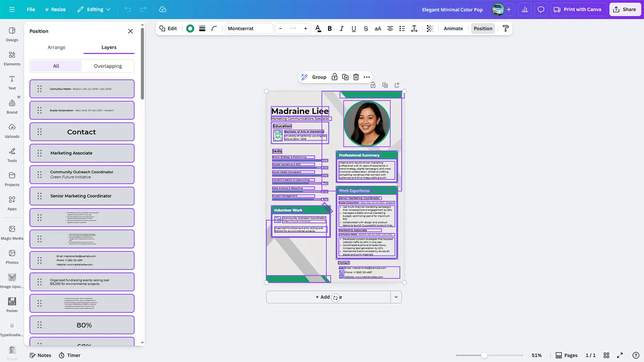Click the Bold formatting icon
Screen dimensions: 644x362
(330, 29)
